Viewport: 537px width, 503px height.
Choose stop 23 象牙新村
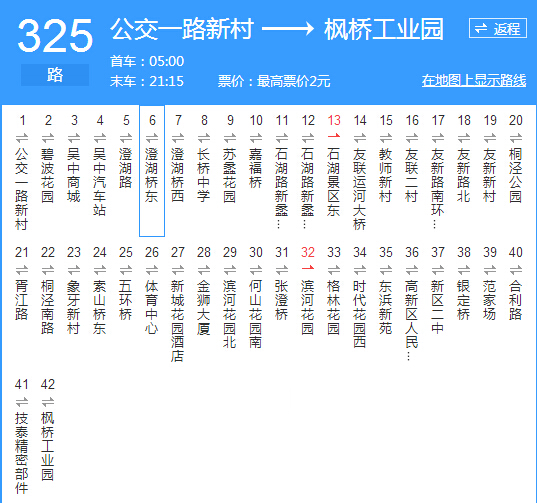[74, 307]
